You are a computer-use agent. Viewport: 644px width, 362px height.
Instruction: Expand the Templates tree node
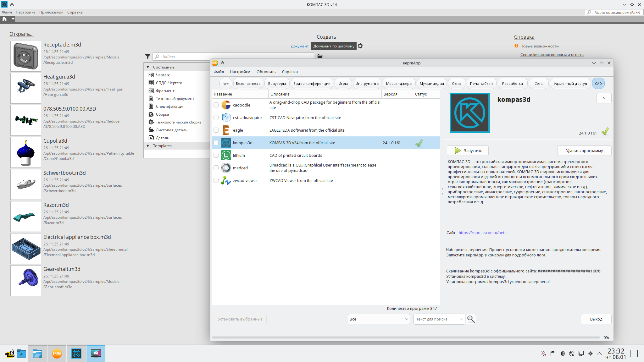coord(148,146)
